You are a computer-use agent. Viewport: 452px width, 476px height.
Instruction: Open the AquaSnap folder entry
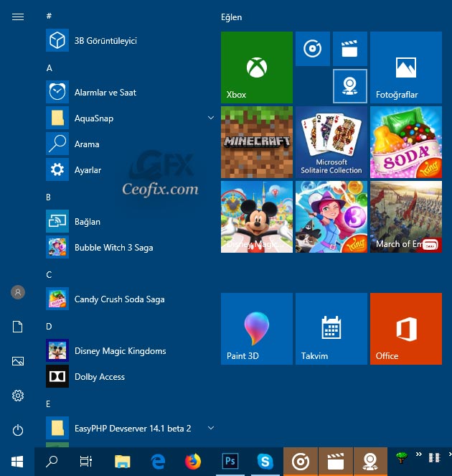131,118
